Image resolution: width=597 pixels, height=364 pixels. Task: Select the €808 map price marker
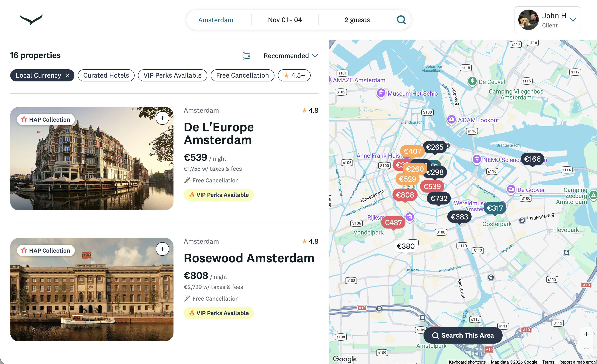tap(405, 195)
